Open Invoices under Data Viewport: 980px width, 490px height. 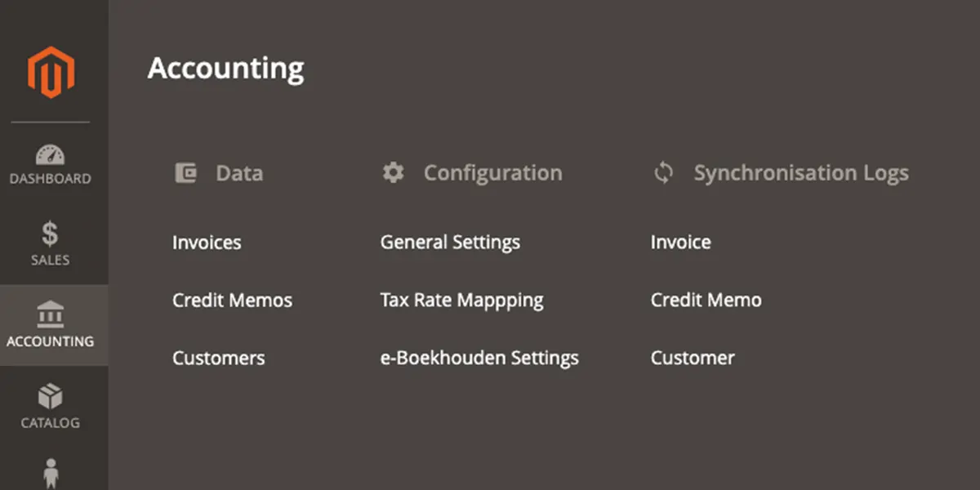(x=207, y=243)
